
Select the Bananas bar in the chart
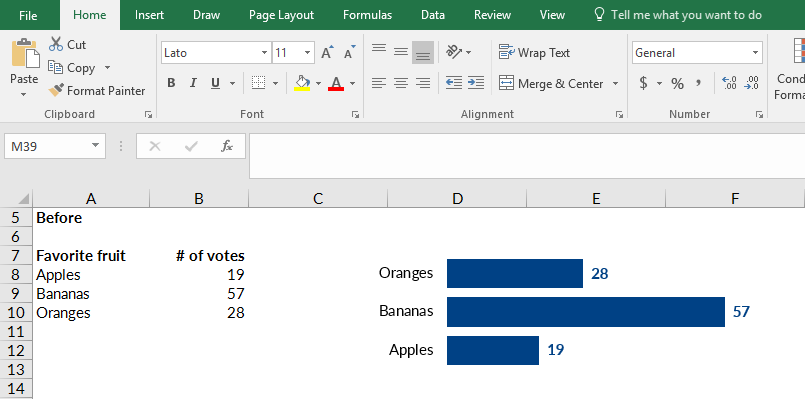tap(586, 312)
